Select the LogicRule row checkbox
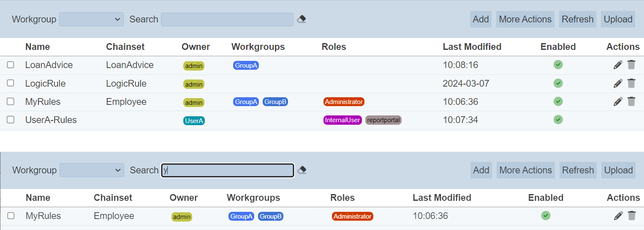Viewport: 644px width, 230px height. click(x=11, y=83)
